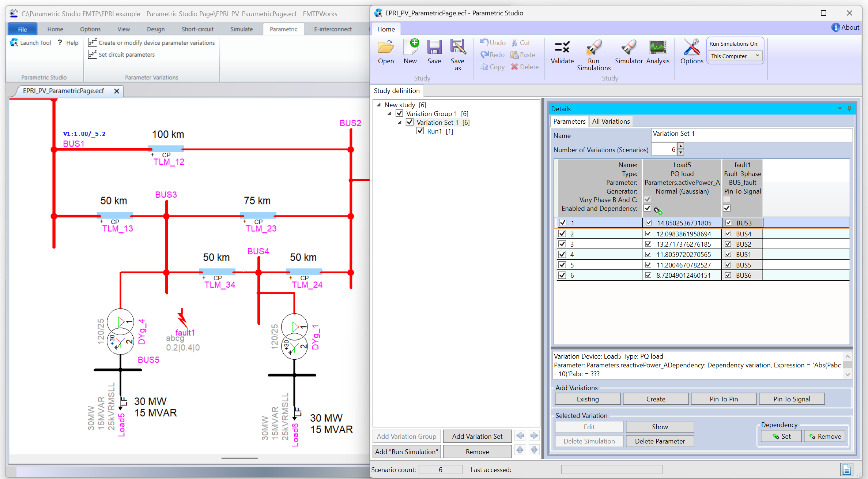Viewport: 868px width, 479px height.
Task: Click the Save as icon
Action: coord(457,48)
